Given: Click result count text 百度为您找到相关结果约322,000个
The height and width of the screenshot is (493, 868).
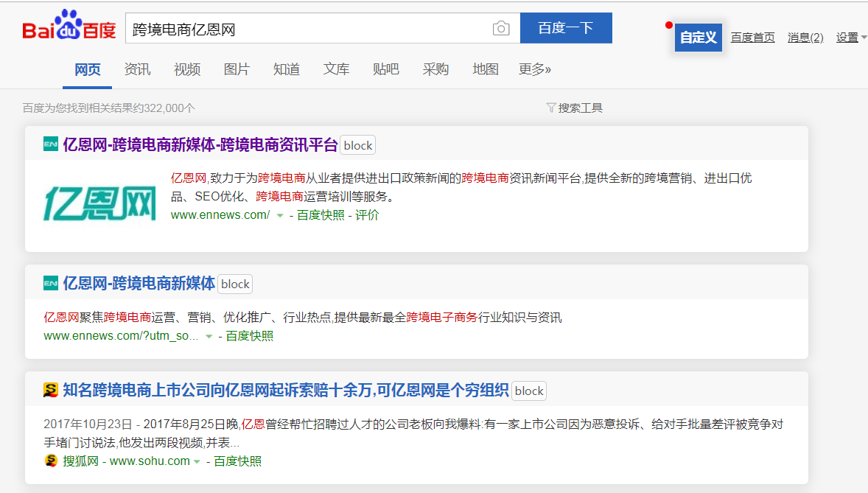Looking at the screenshot, I should coord(108,108).
